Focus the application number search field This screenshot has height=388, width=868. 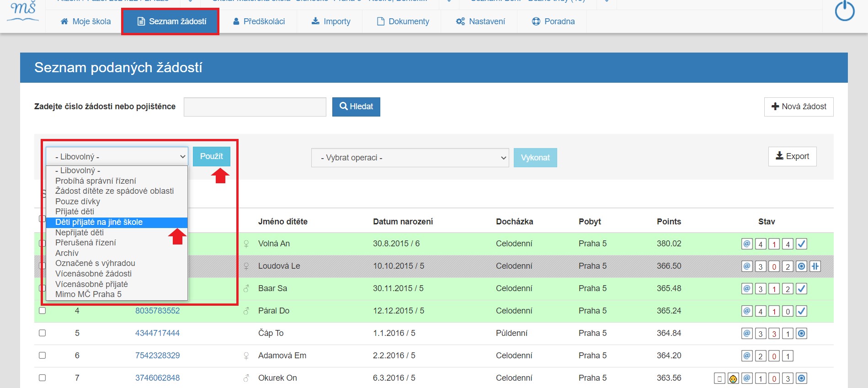pos(255,106)
